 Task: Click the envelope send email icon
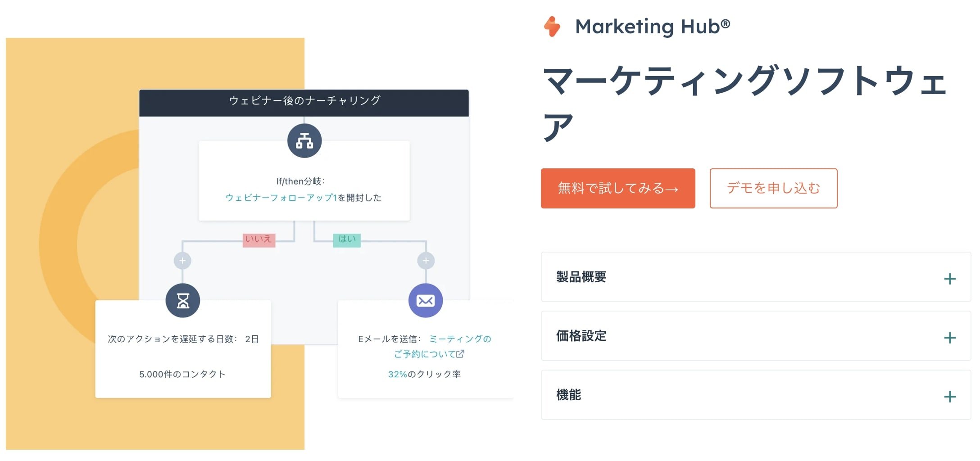[x=426, y=300]
